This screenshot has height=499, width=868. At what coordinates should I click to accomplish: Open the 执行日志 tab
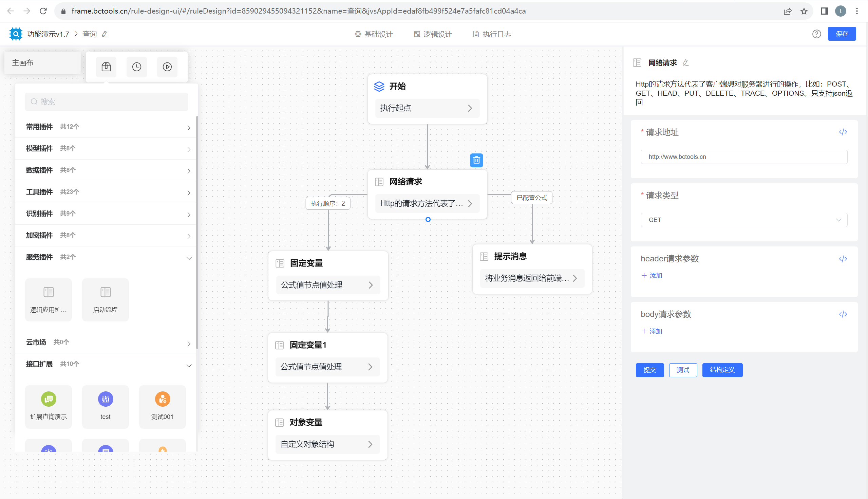tap(492, 34)
